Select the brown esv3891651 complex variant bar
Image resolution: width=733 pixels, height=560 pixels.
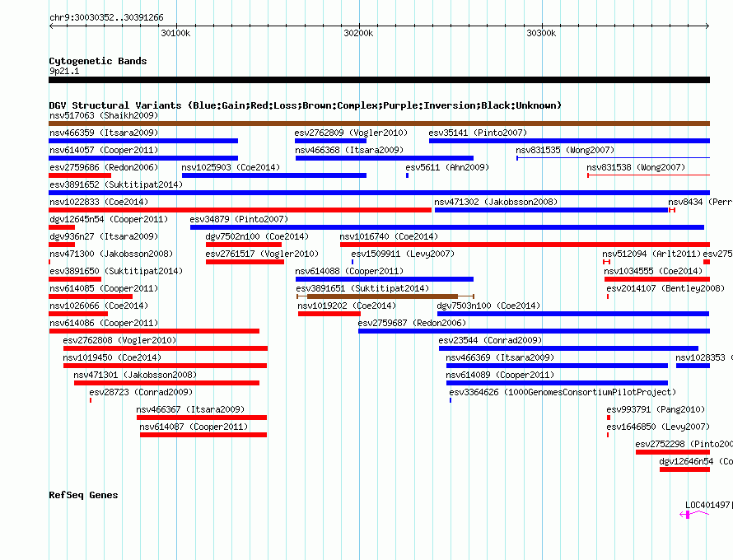pyautogui.click(x=385, y=296)
